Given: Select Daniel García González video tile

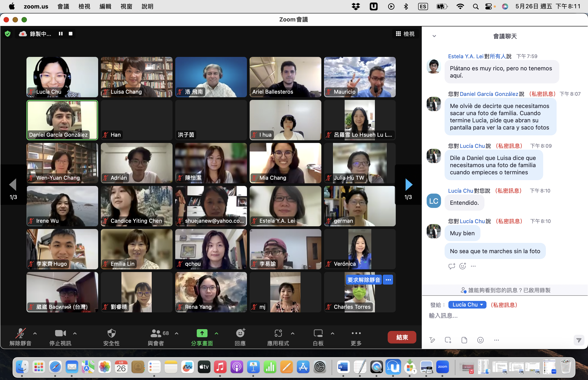Looking at the screenshot, I should pyautogui.click(x=63, y=120).
